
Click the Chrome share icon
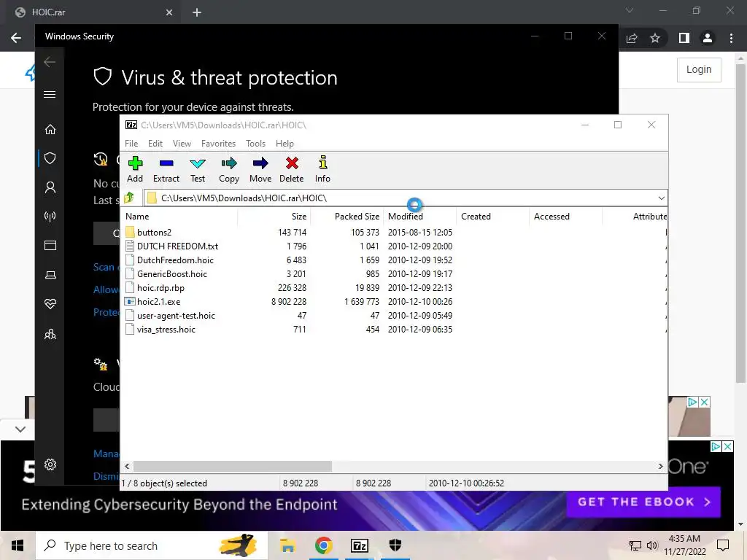pyautogui.click(x=632, y=38)
